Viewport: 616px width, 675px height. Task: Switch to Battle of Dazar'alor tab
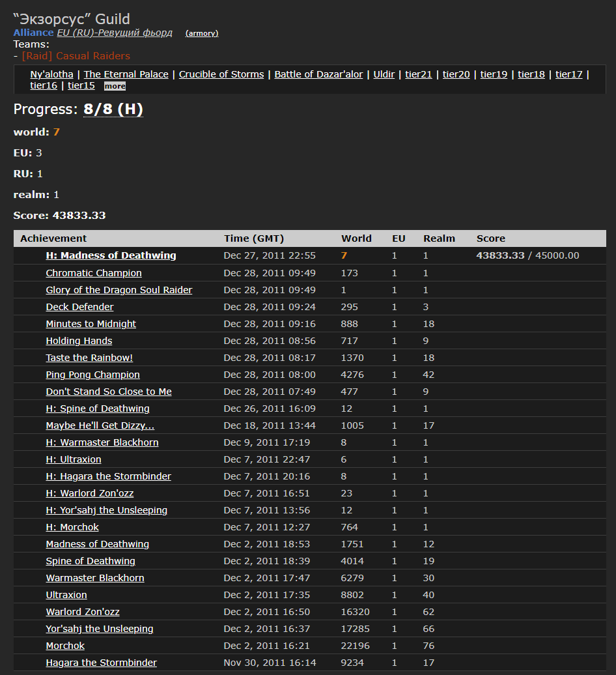coord(319,74)
